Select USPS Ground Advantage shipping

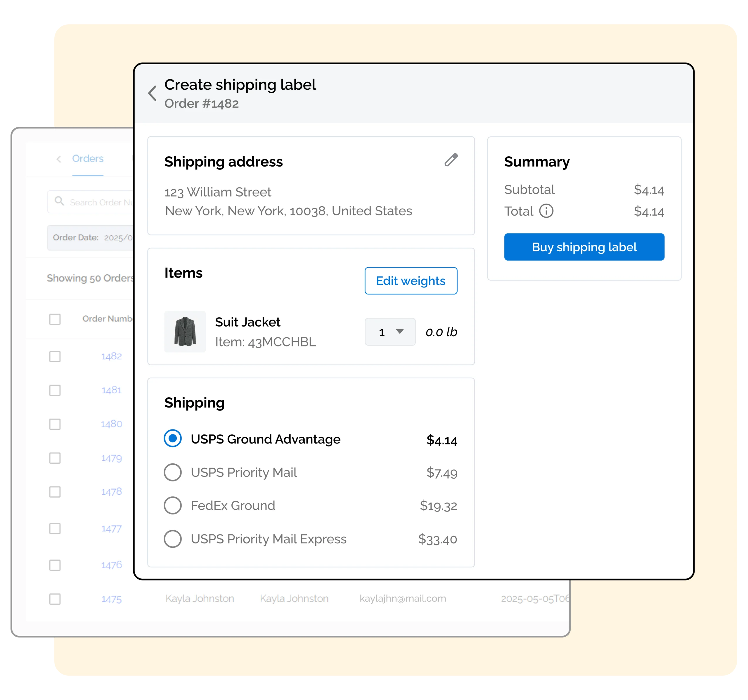point(173,438)
